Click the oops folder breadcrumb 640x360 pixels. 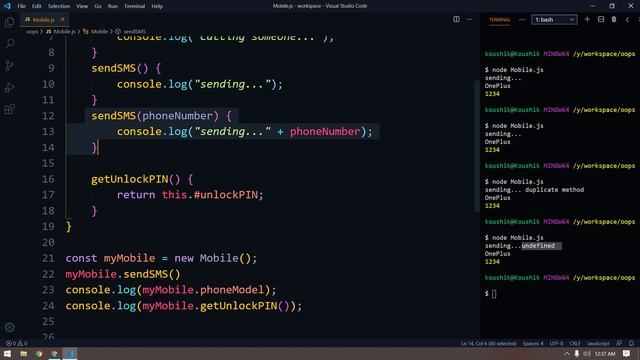click(x=32, y=31)
